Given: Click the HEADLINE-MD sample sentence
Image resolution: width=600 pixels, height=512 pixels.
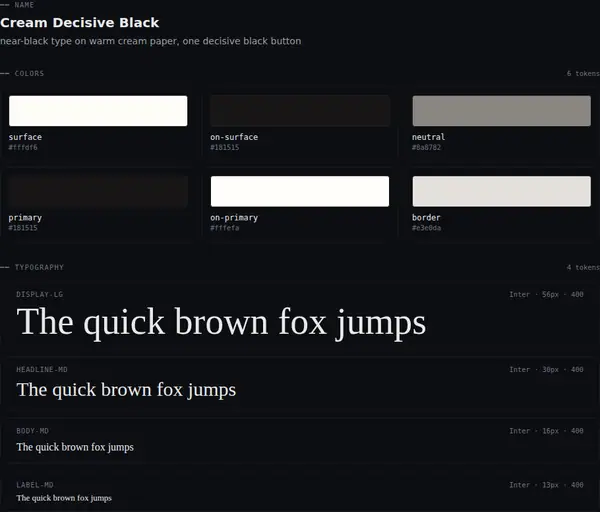Looking at the screenshot, I should point(126,390).
